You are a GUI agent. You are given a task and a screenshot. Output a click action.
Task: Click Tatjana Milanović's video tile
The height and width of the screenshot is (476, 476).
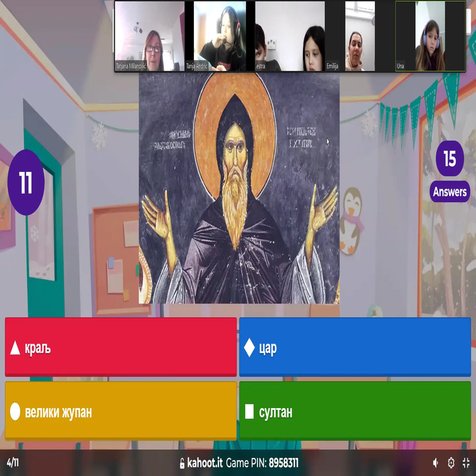tap(150, 36)
